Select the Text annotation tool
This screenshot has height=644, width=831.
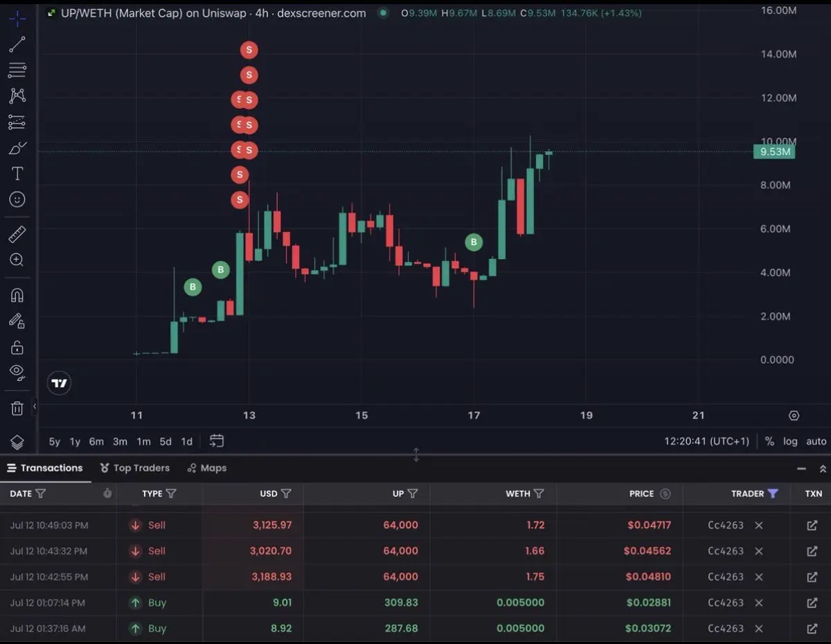click(17, 174)
